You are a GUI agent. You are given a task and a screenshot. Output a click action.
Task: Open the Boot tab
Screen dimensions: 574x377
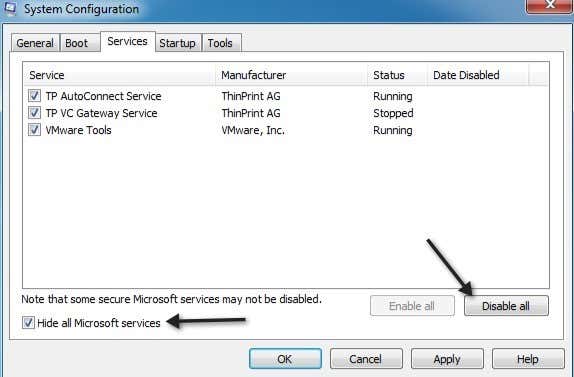pos(77,43)
